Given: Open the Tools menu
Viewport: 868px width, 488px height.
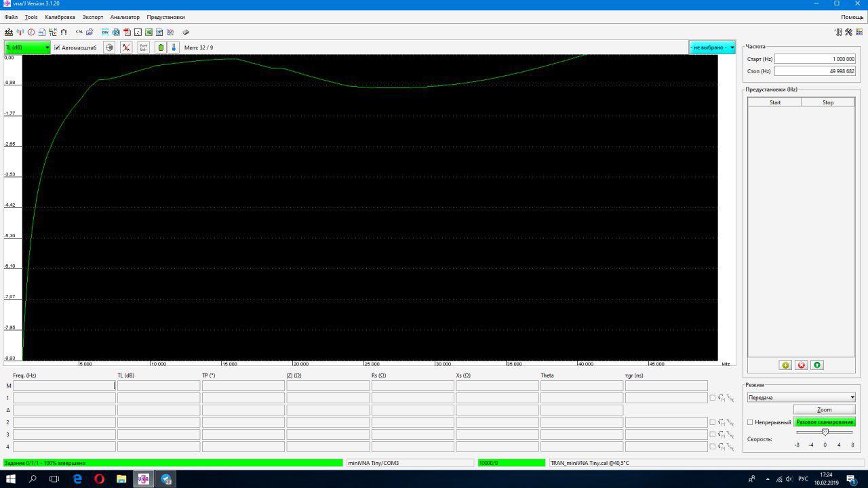Looking at the screenshot, I should (x=31, y=17).
